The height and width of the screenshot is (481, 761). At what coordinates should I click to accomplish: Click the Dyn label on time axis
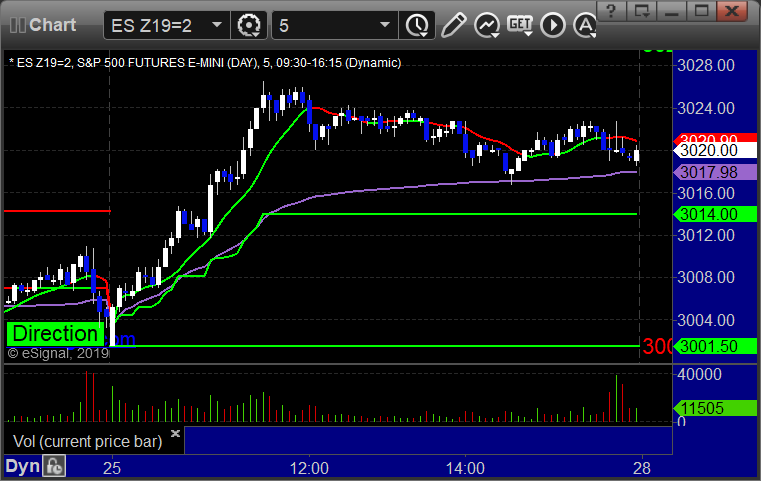[x=22, y=466]
